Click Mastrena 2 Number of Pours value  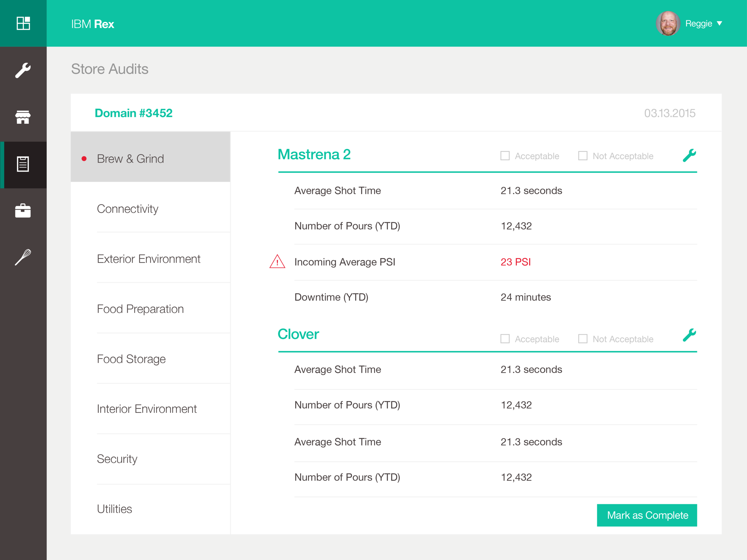click(516, 226)
